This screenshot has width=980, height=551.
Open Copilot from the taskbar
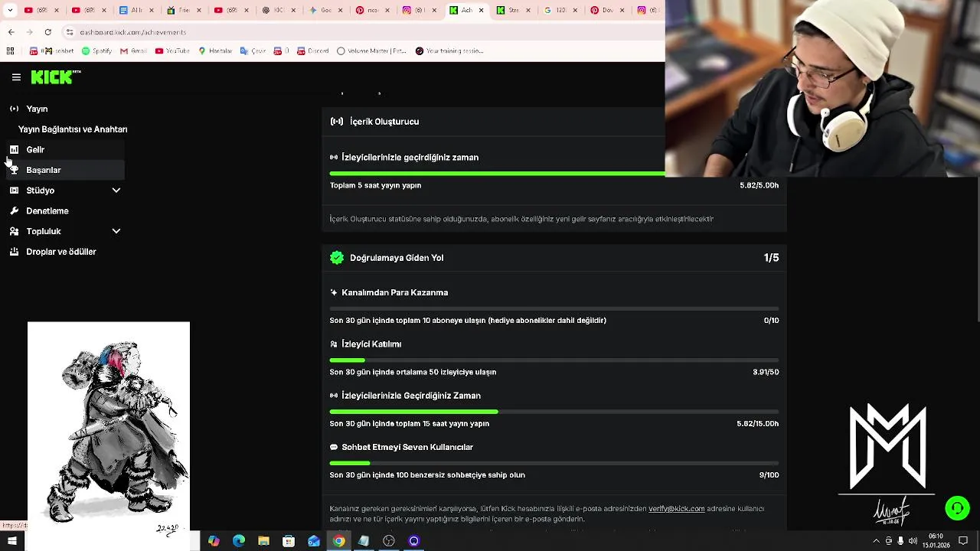214,541
